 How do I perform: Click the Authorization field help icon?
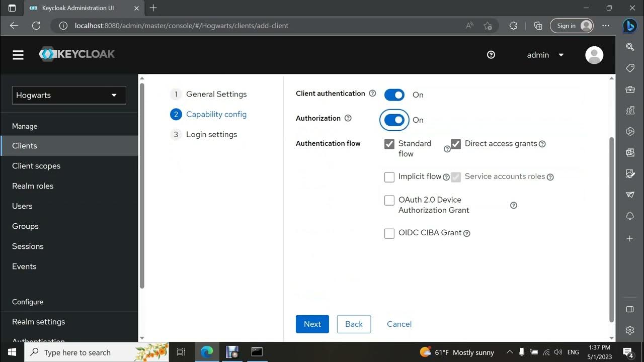click(348, 118)
